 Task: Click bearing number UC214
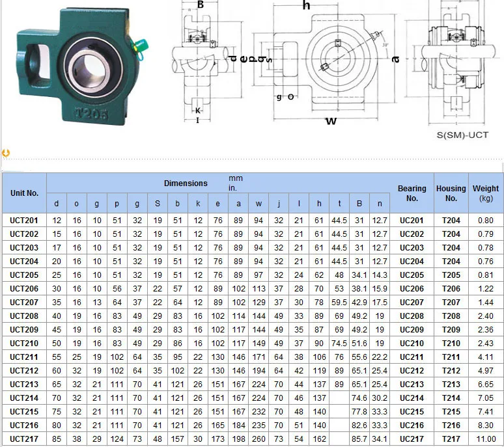412,398
